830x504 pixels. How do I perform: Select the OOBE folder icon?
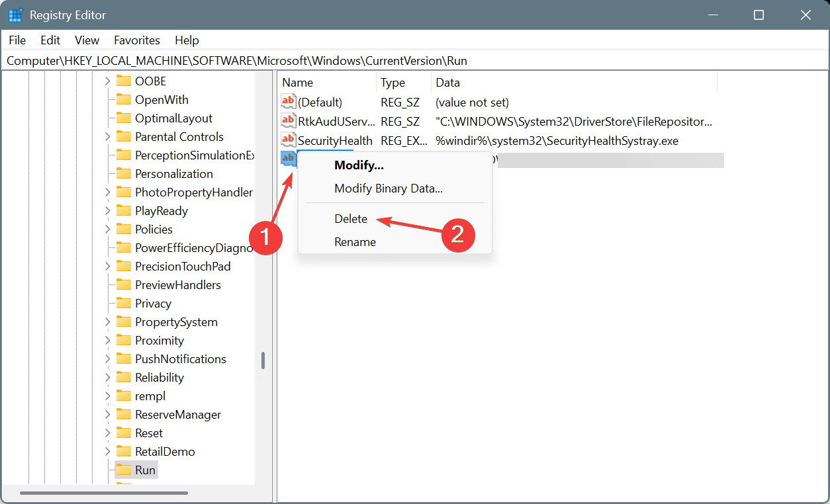pyautogui.click(x=123, y=81)
